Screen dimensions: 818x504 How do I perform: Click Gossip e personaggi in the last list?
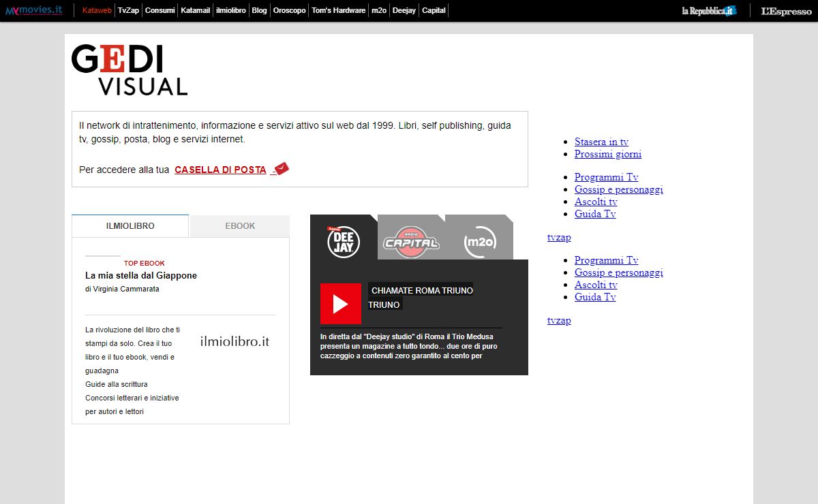pos(619,272)
